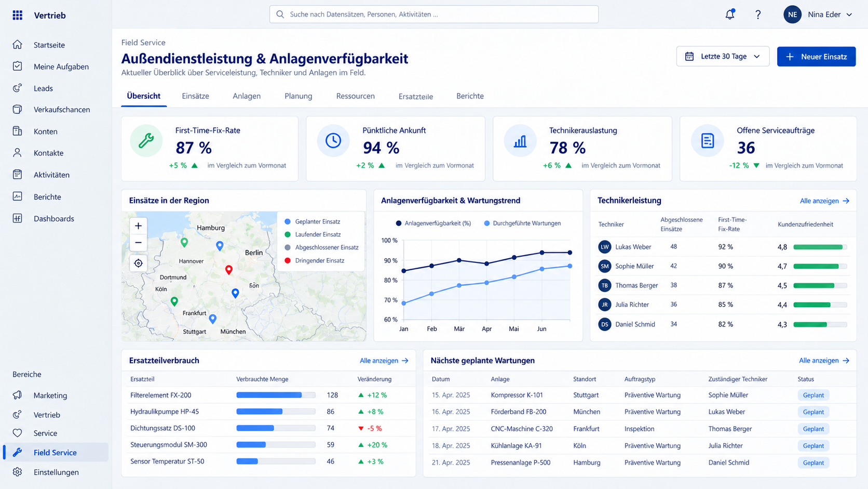Open Leads from the sidebar

43,88
